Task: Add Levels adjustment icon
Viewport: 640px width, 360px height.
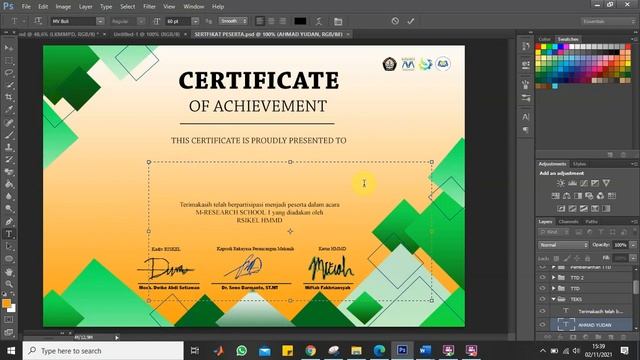Action: click(x=572, y=183)
